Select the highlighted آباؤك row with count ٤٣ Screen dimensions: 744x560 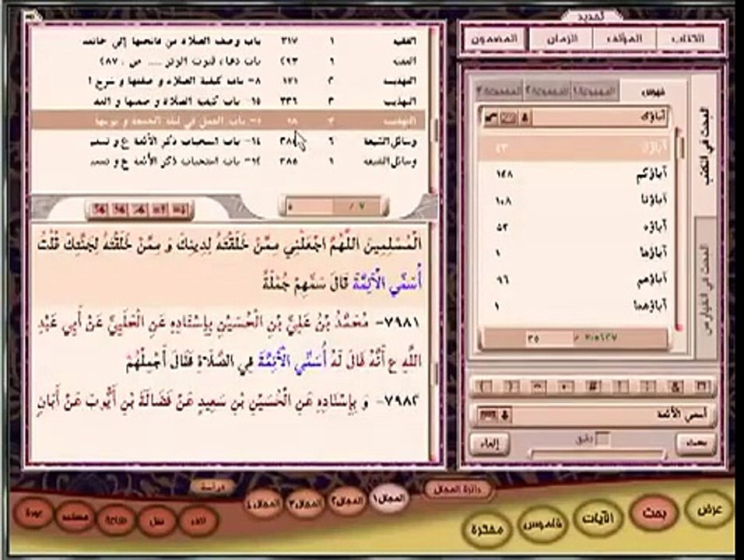tap(574, 148)
